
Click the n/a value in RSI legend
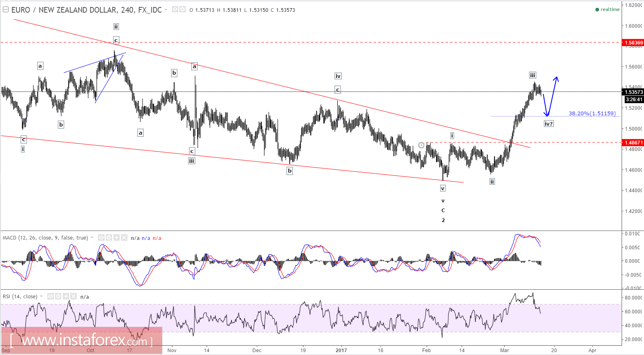85,297
